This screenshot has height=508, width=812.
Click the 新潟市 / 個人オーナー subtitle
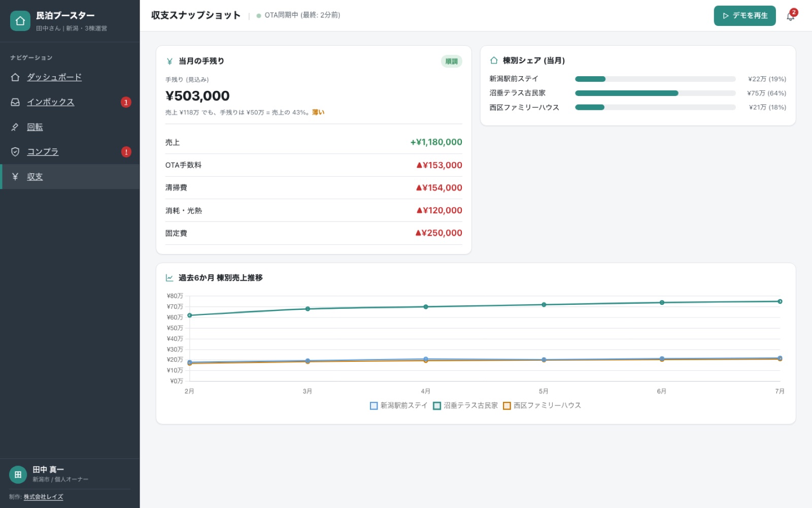pos(60,480)
